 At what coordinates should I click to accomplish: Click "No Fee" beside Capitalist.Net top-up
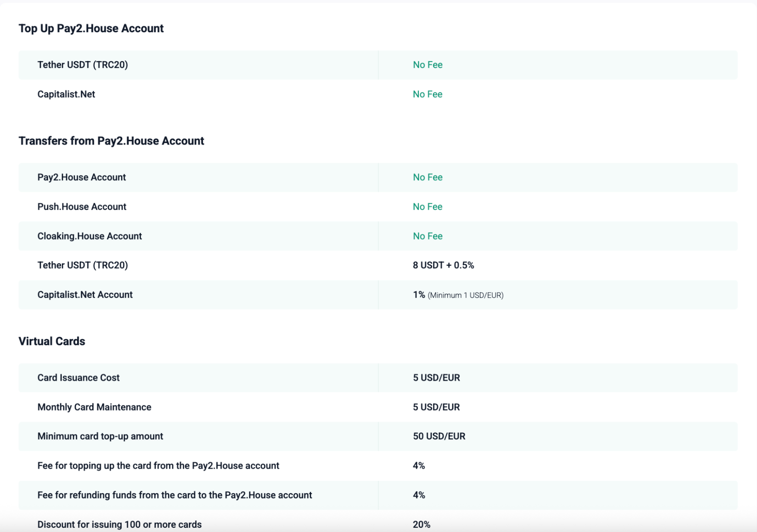[x=428, y=94]
